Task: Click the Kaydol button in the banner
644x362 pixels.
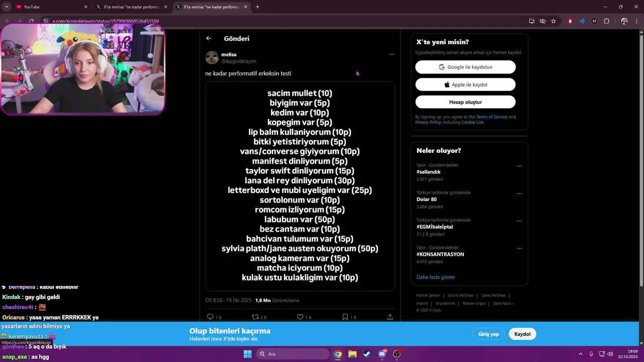Action: pos(522,334)
